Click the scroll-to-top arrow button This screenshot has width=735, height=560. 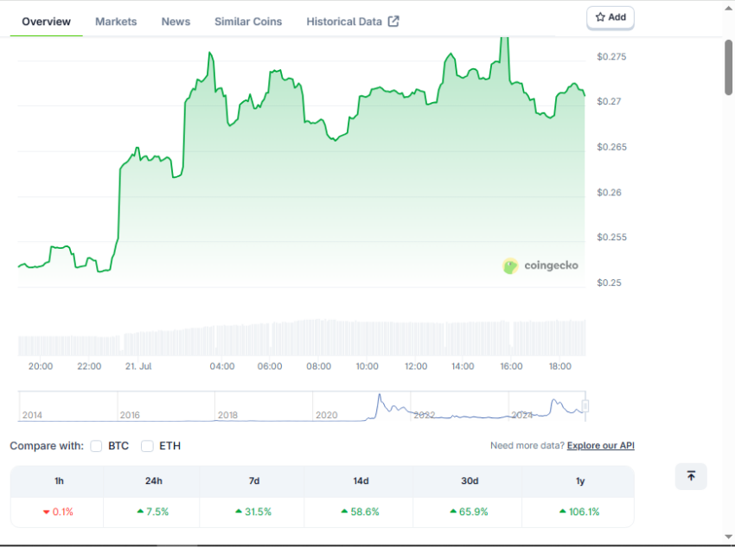(x=691, y=476)
